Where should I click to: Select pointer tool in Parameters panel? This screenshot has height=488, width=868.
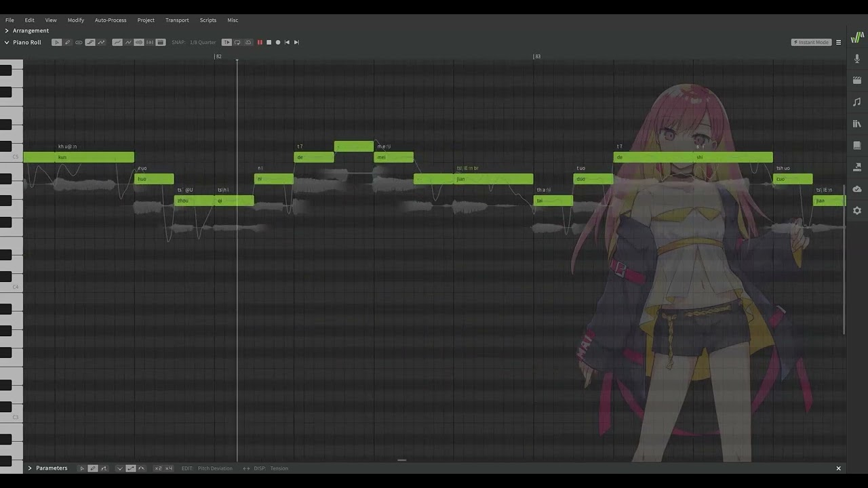[x=82, y=468]
